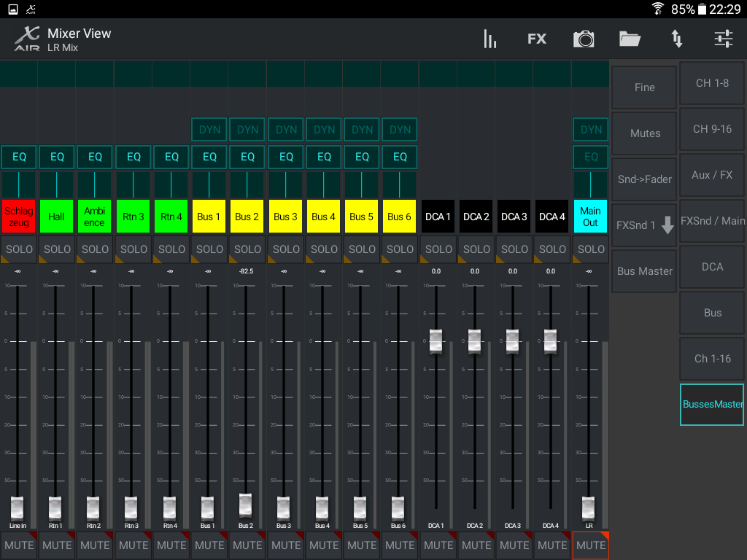
Task: Tap the Mixer View title
Action: [79, 34]
